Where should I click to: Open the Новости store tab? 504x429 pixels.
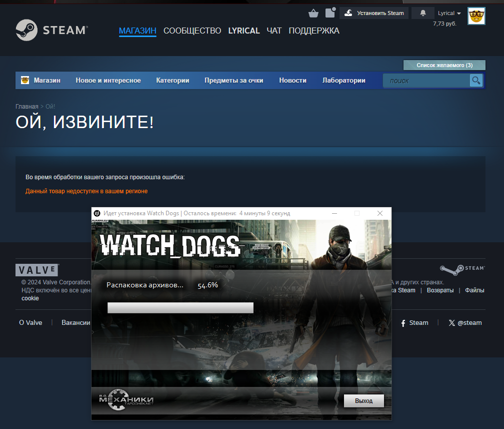click(293, 81)
